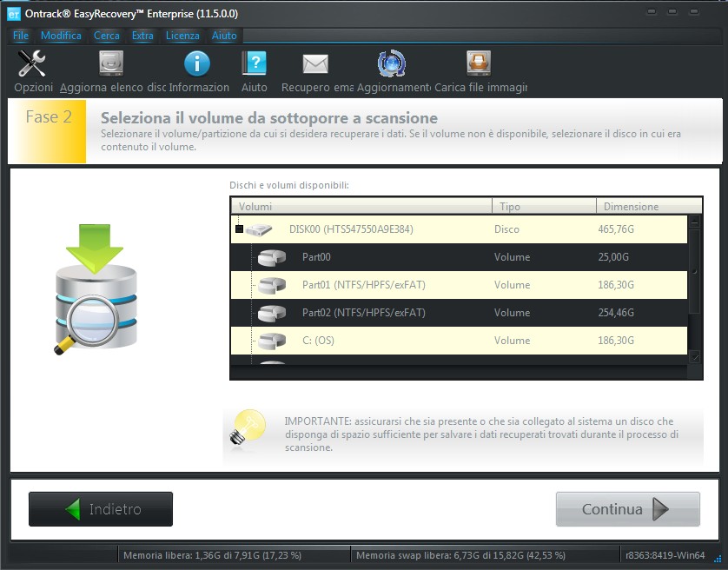Open the Licenza menu
The image size is (728, 570).
coord(182,36)
